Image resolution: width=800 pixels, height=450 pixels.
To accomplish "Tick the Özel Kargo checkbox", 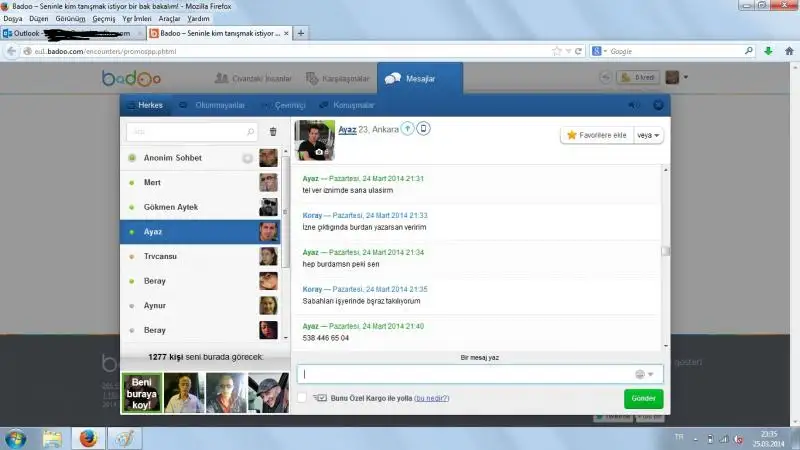I will pyautogui.click(x=302, y=397).
